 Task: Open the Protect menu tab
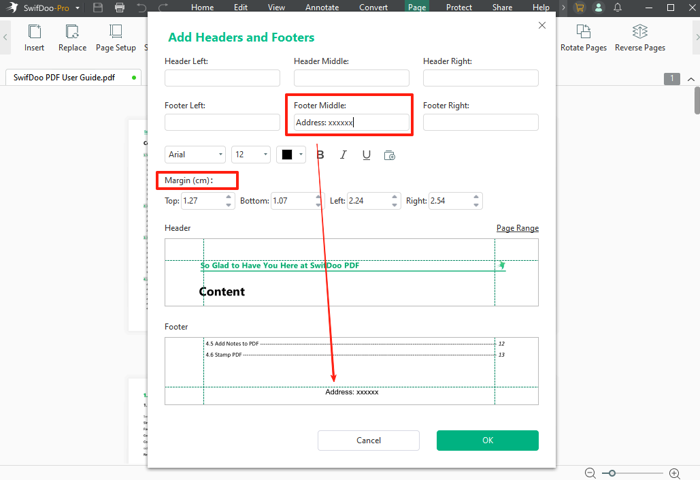459,7
